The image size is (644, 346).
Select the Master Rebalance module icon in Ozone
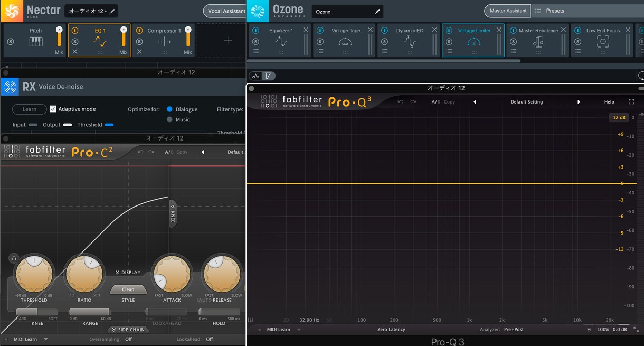click(538, 42)
